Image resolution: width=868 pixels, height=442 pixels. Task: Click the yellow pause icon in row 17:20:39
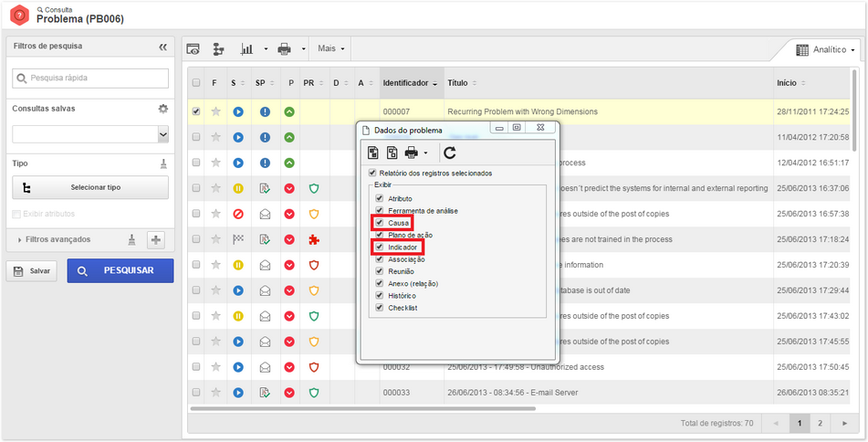click(x=238, y=265)
